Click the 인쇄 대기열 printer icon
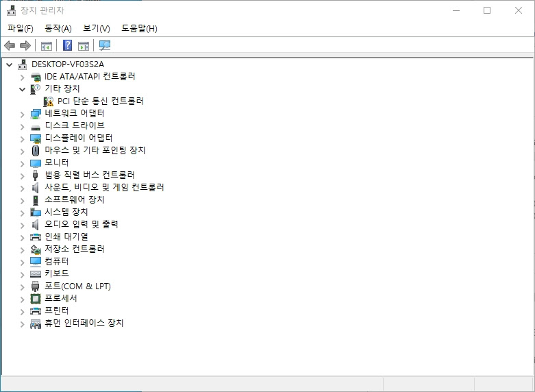The image size is (535, 392). click(36, 237)
